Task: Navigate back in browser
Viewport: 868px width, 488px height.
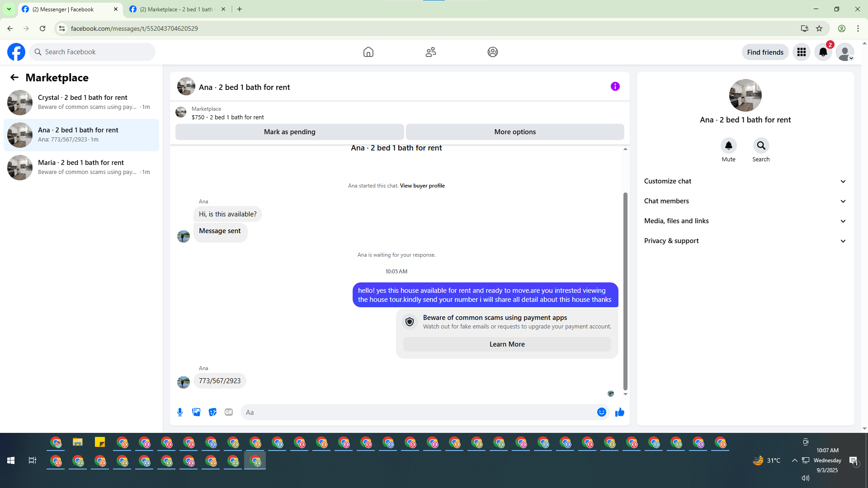Action: [x=10, y=28]
